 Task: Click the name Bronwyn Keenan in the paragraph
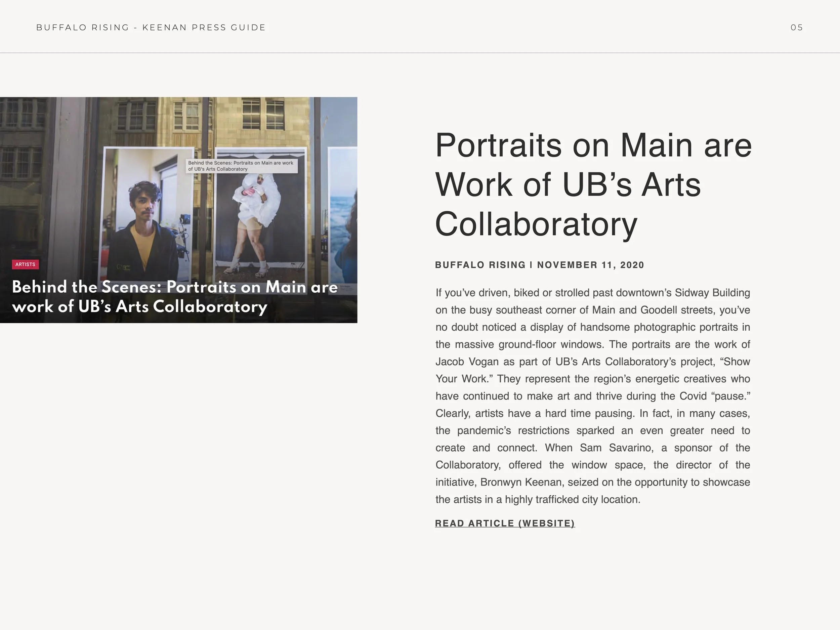pos(522,482)
